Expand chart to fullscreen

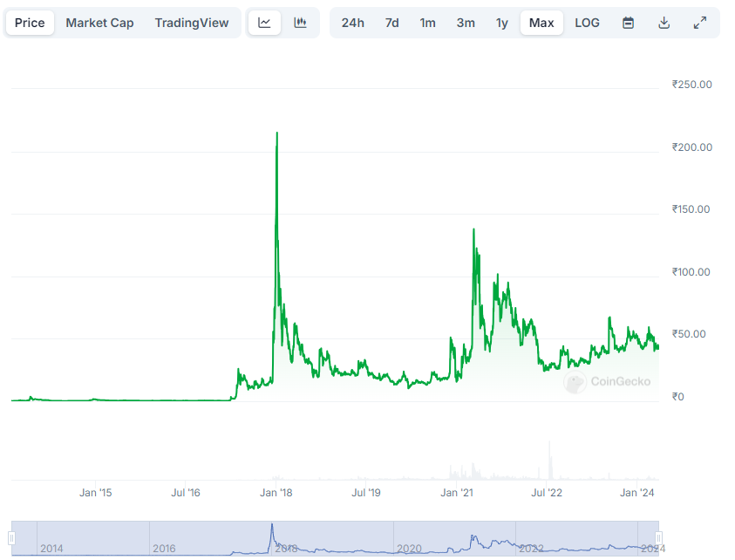coord(700,23)
